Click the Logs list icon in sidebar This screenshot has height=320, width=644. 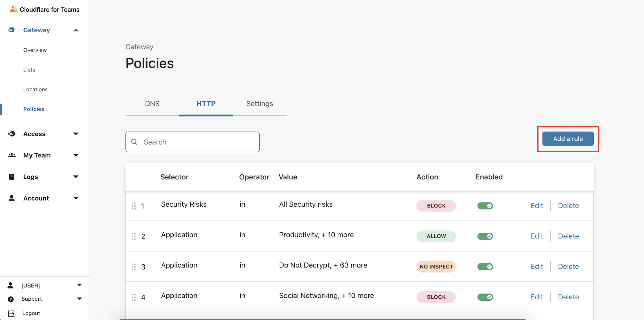click(x=12, y=177)
